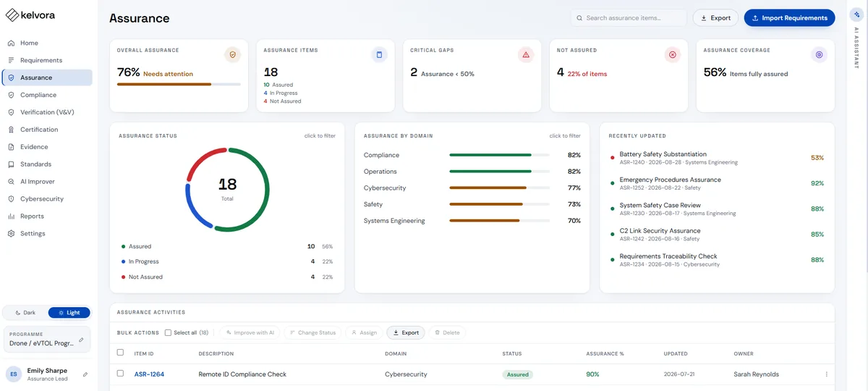Click the 76% overall assurance progress bar
868x391 pixels.
tap(179, 84)
